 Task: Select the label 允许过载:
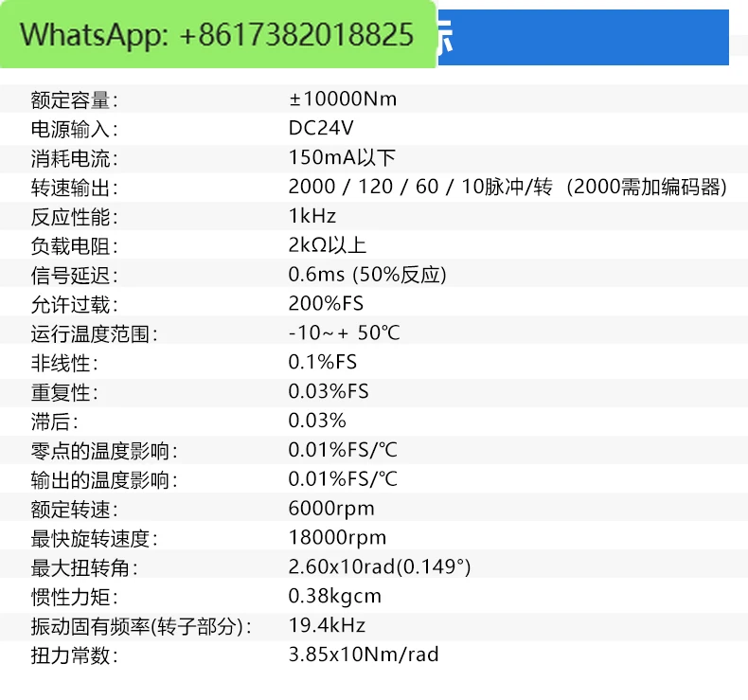click(x=74, y=304)
